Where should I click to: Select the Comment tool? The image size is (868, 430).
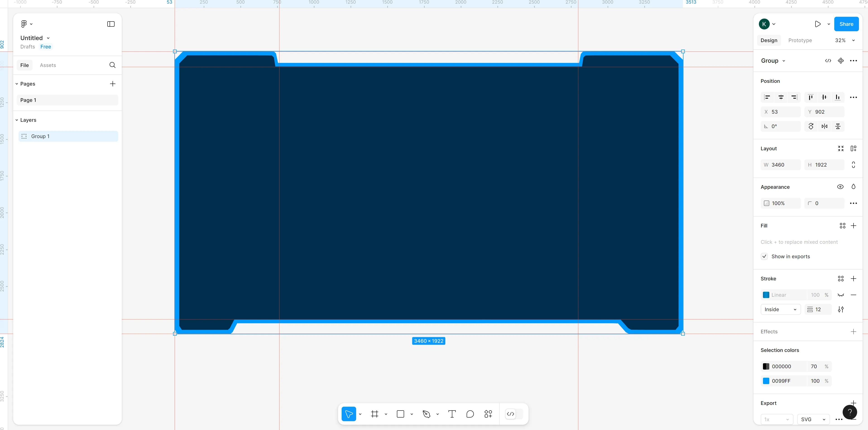[470, 414]
